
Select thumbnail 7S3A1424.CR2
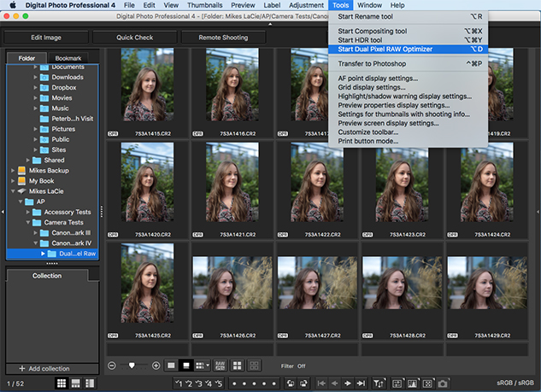coord(487,190)
